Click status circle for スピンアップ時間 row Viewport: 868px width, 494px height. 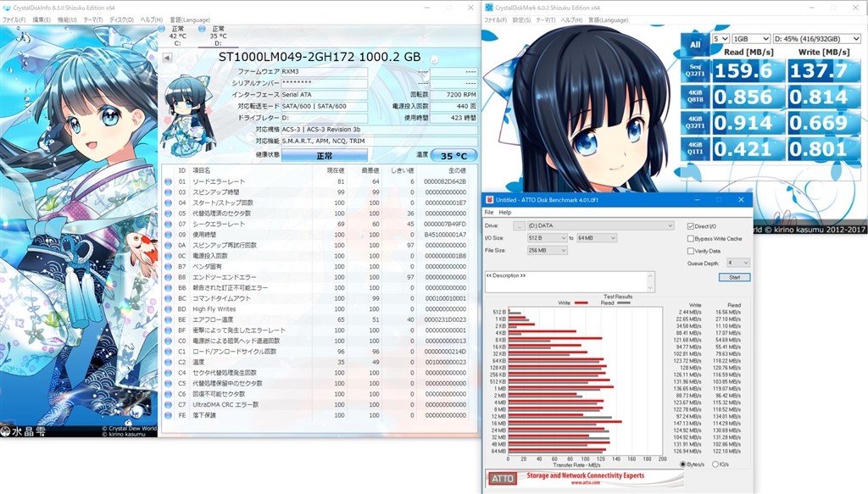tap(169, 192)
